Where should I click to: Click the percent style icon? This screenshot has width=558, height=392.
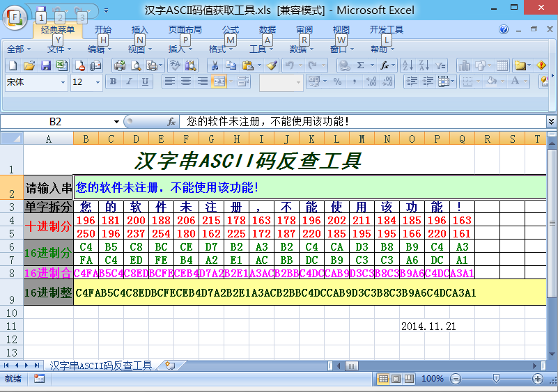click(338, 81)
